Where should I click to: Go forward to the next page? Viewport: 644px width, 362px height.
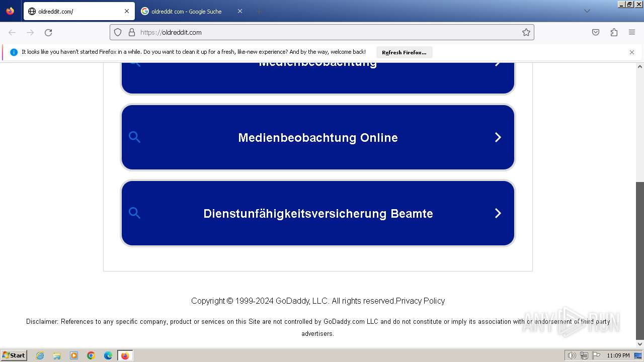[x=30, y=32]
